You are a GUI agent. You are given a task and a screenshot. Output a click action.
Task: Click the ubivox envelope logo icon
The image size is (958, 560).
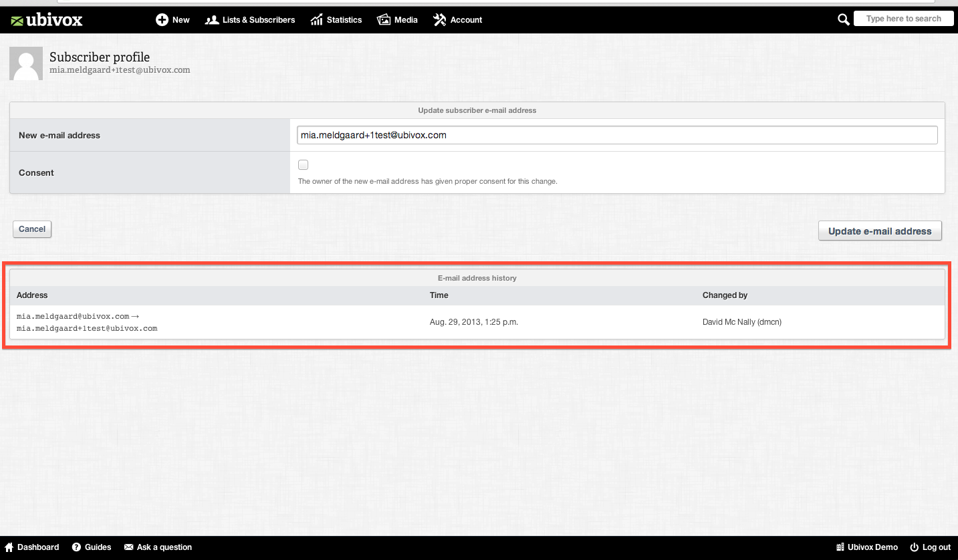click(x=17, y=21)
